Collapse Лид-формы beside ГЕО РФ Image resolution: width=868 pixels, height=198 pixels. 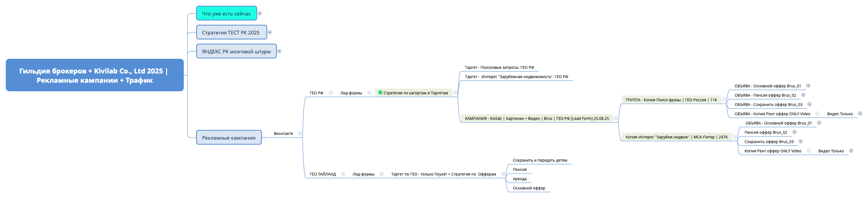370,93
